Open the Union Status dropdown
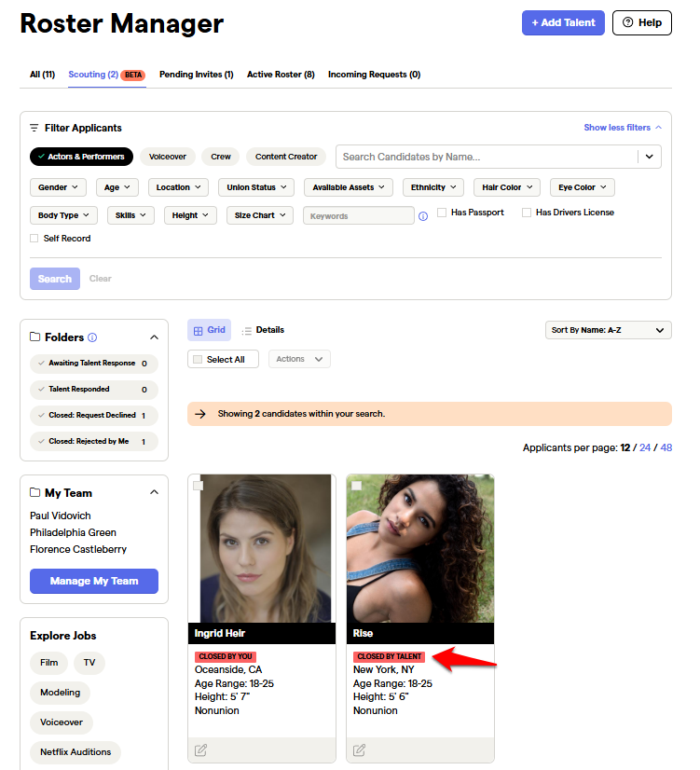This screenshot has height=770, width=700. pos(256,187)
